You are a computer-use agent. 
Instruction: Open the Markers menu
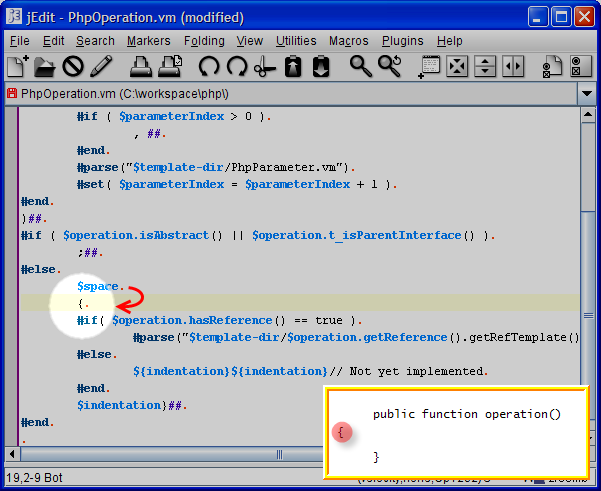tap(149, 41)
